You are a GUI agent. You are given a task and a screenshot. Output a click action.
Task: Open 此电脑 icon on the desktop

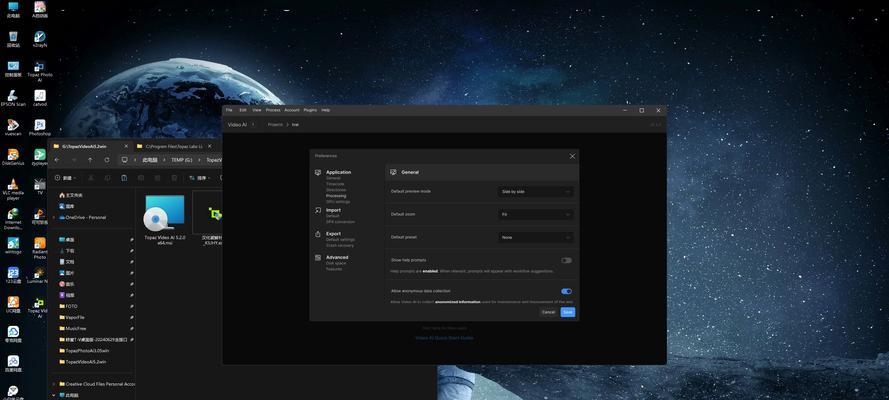12,8
